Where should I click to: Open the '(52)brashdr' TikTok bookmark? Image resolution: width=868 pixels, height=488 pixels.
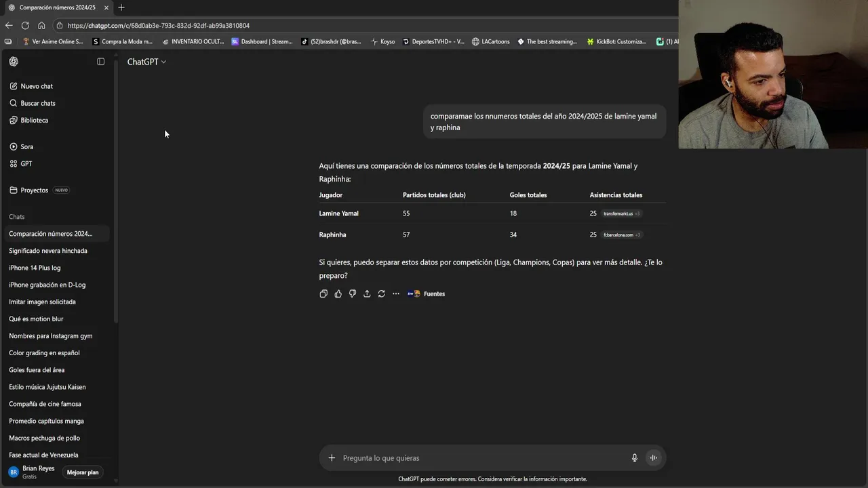point(331,41)
